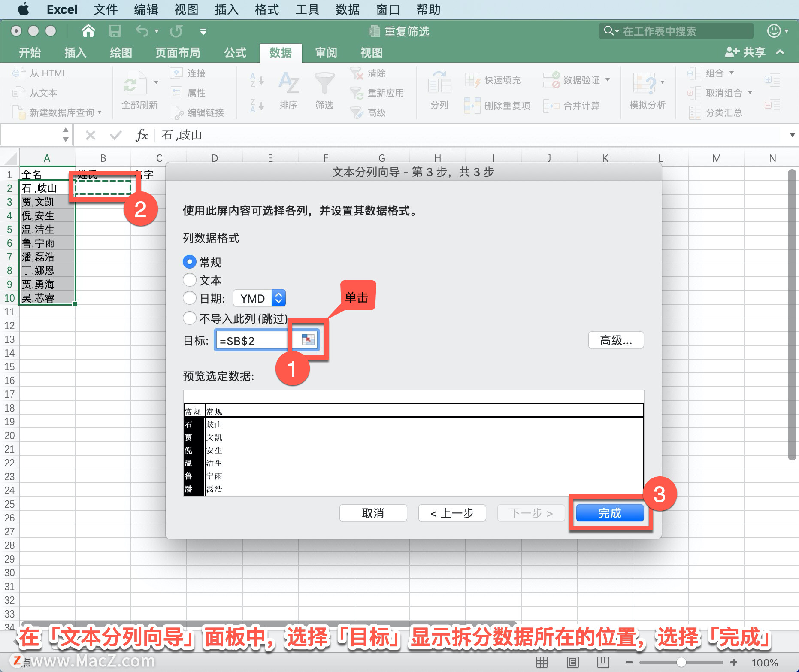Viewport: 799px width, 672px height.
Task: Click Refresh All (全部刷新) icon
Action: click(x=135, y=83)
